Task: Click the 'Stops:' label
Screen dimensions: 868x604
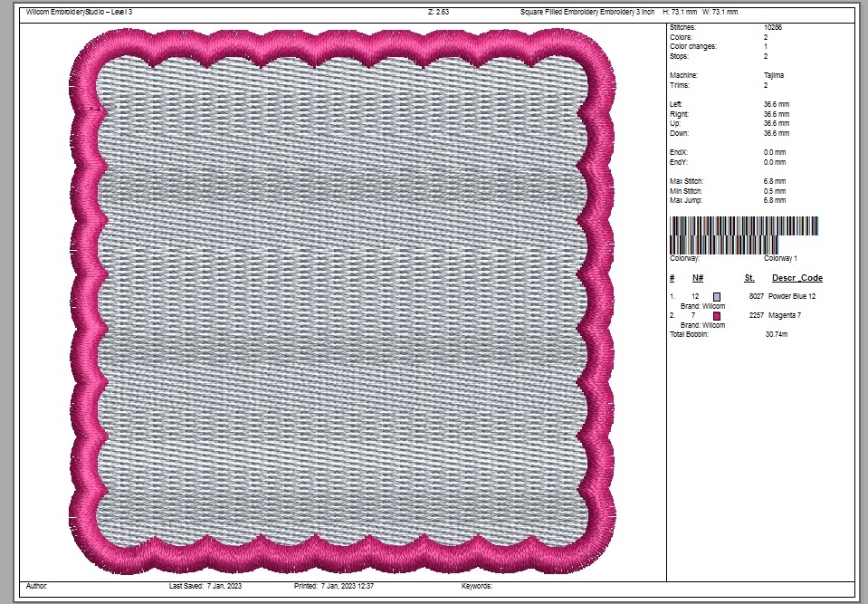Action: click(x=679, y=56)
